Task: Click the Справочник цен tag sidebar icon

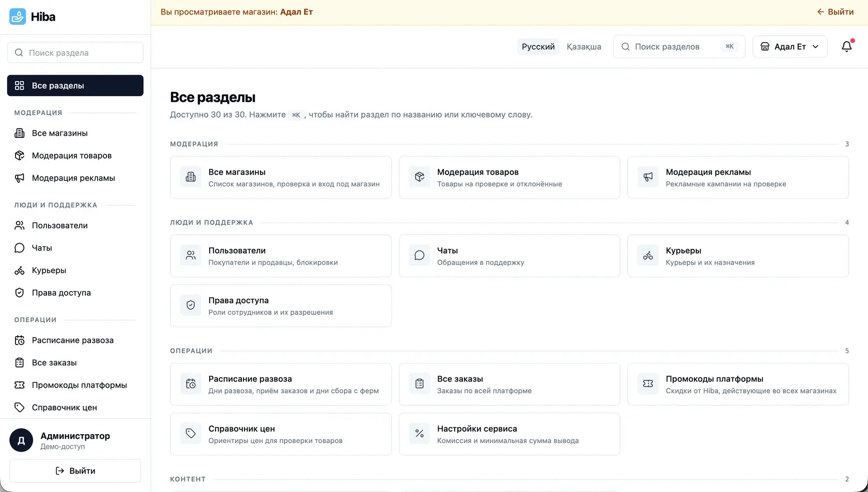Action: 20,407
